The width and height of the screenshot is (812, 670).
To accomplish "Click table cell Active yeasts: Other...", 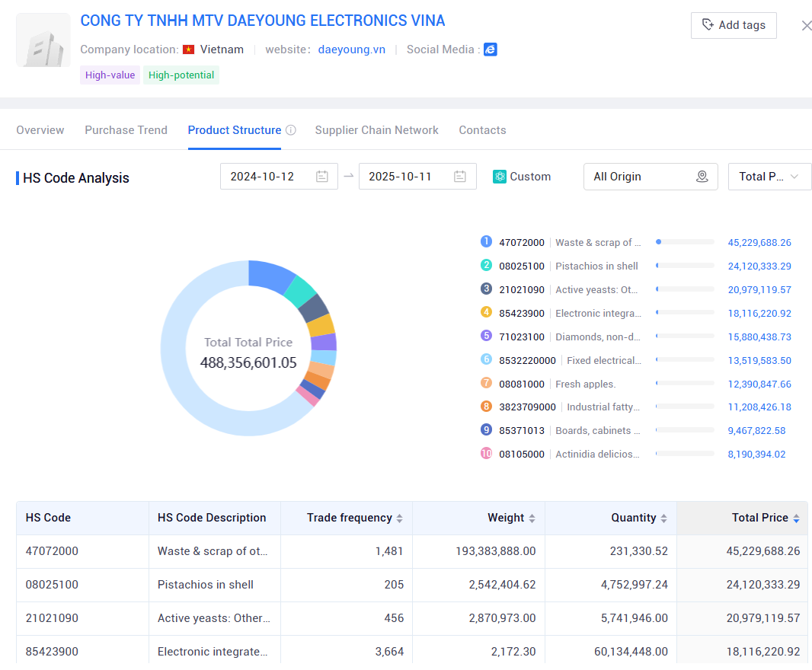I will (214, 618).
